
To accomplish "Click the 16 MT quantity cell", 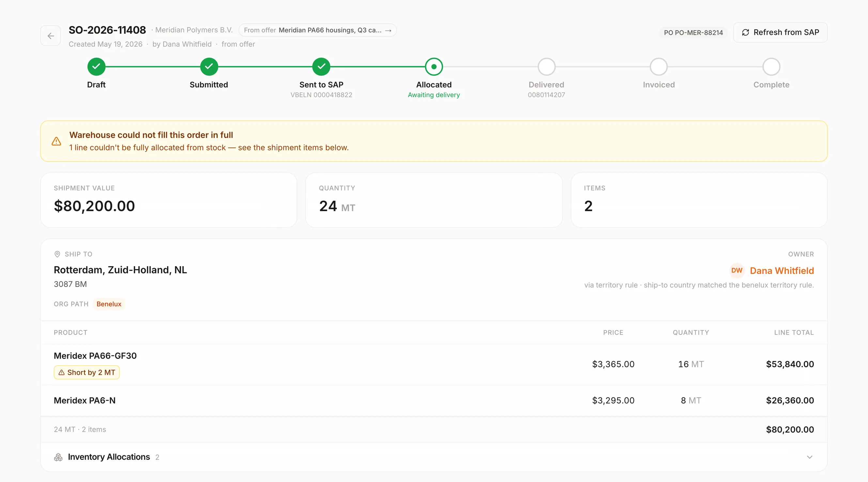I will (x=691, y=364).
